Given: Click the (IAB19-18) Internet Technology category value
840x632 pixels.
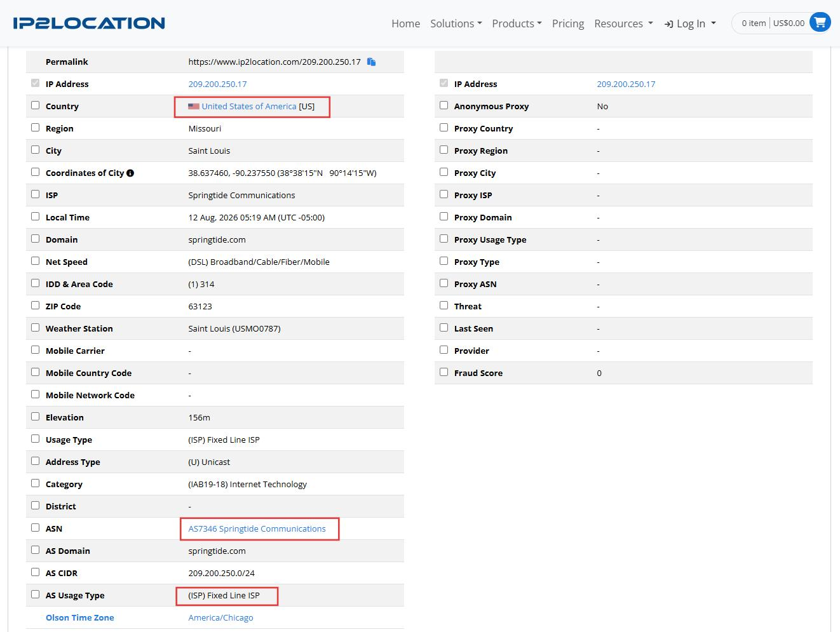Looking at the screenshot, I should (x=247, y=484).
